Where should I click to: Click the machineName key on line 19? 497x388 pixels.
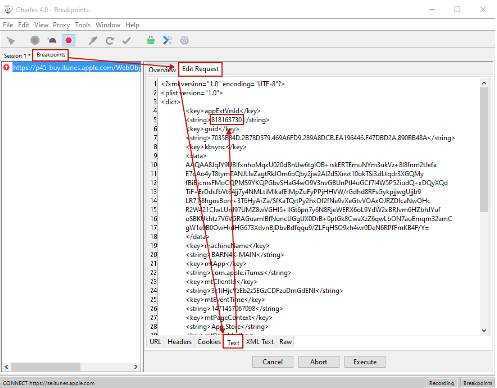coord(228,246)
